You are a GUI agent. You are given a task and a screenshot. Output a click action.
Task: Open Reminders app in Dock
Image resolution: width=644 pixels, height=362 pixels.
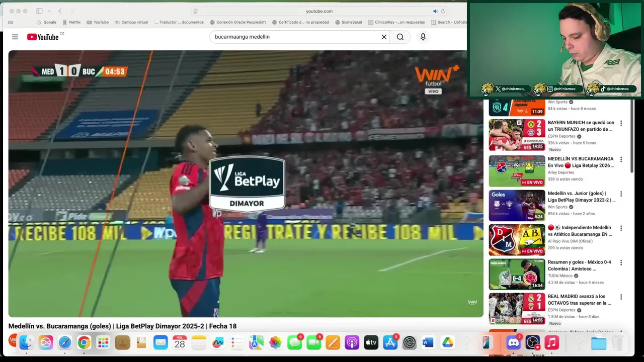237,343
